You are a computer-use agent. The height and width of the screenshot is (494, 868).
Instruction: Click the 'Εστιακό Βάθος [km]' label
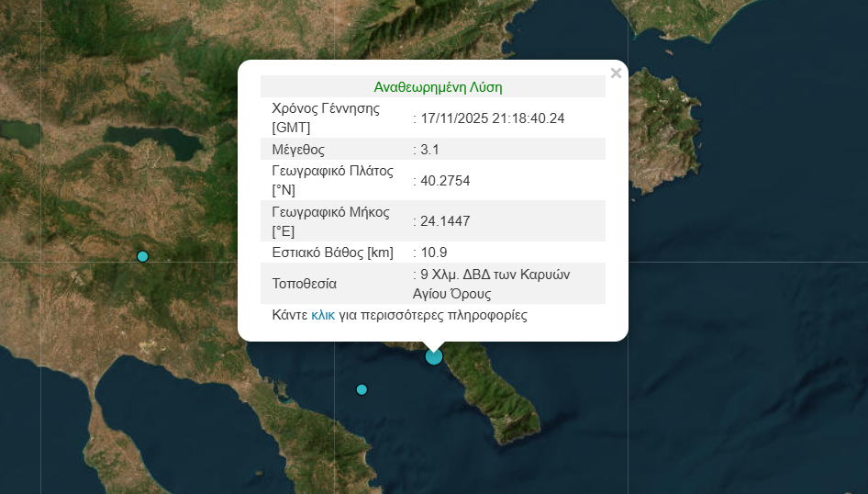[x=332, y=253]
